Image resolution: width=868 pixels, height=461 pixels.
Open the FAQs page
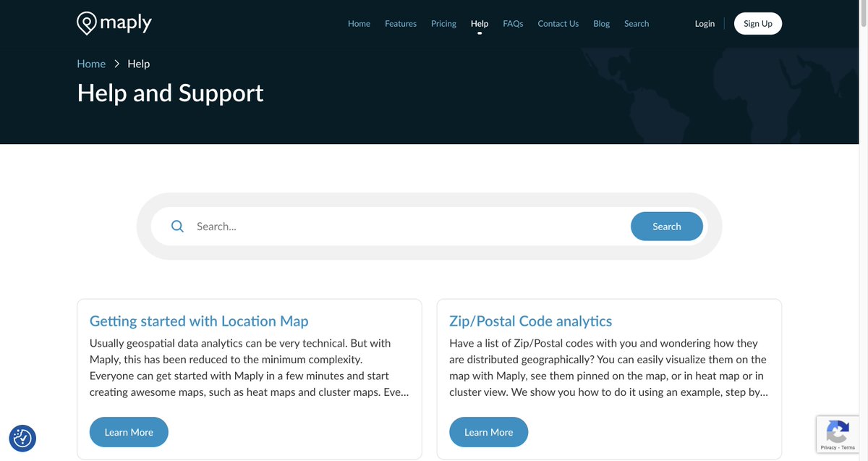pos(513,23)
